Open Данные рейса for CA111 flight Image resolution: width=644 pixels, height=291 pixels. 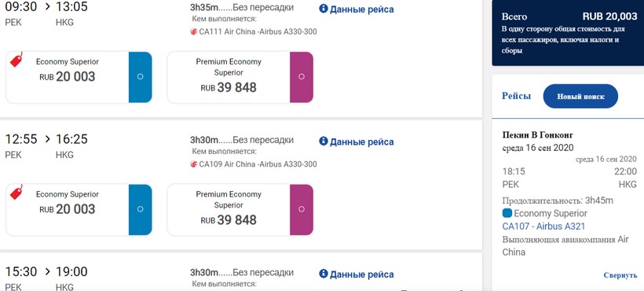(x=361, y=9)
